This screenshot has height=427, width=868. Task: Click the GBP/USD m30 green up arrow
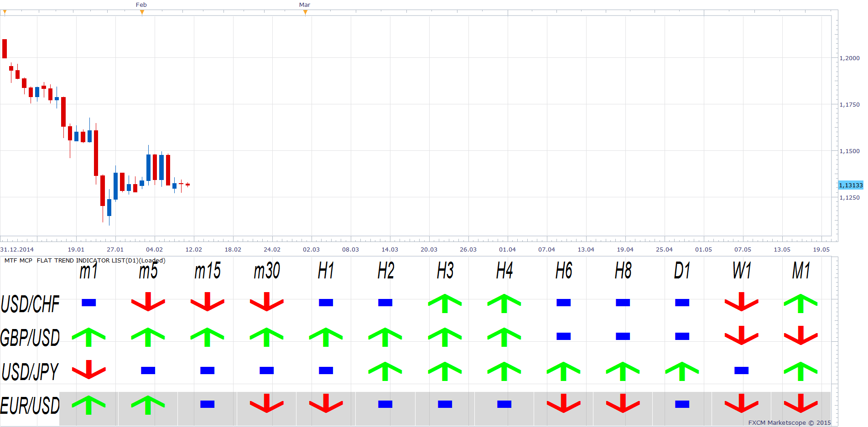point(266,337)
